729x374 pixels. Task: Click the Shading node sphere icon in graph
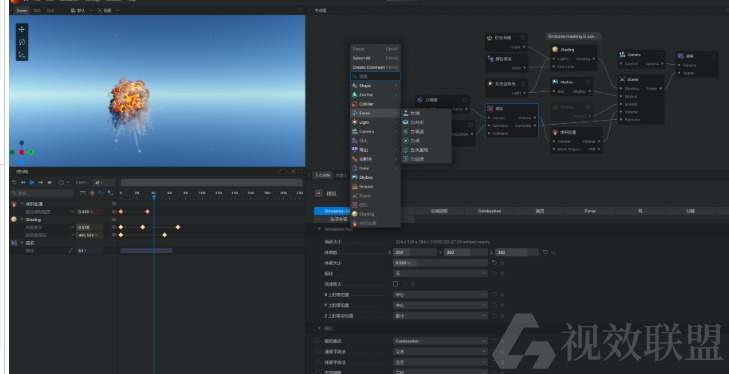(555, 49)
